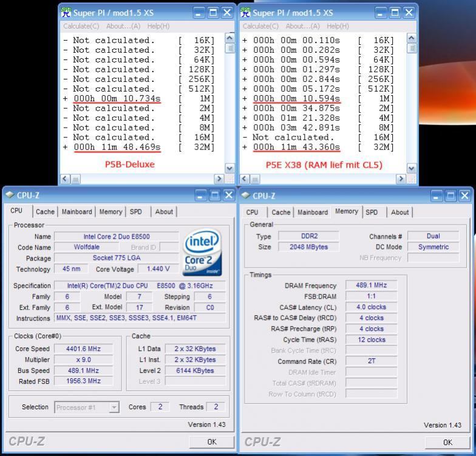Click OK in the right CPU-Z Memory window
Screen dimensions: 476x456
[x=448, y=443]
